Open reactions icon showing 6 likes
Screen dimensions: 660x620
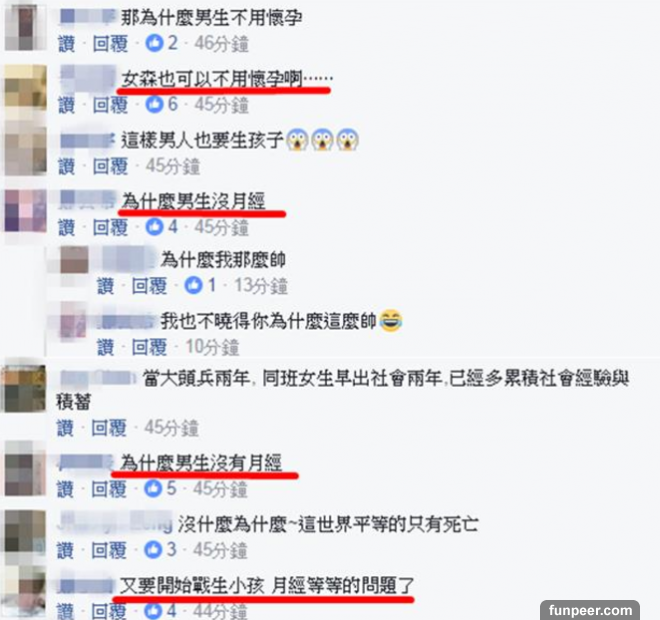tap(154, 104)
